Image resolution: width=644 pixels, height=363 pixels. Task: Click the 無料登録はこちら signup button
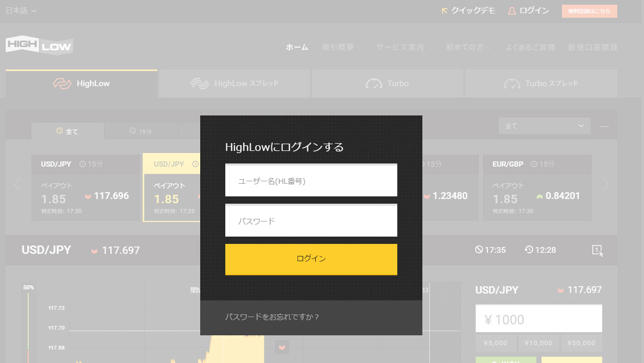[590, 11]
